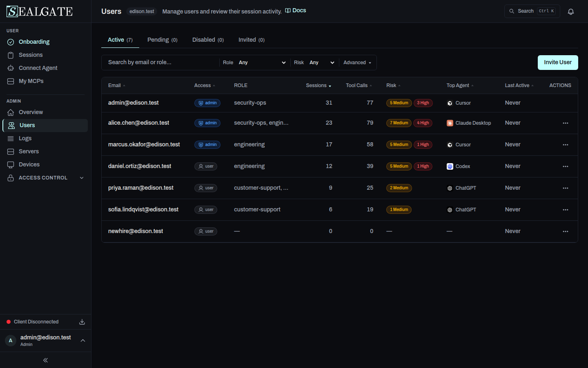Click admin badge for marcus.okafor
The height and width of the screenshot is (368, 588).
click(207, 145)
